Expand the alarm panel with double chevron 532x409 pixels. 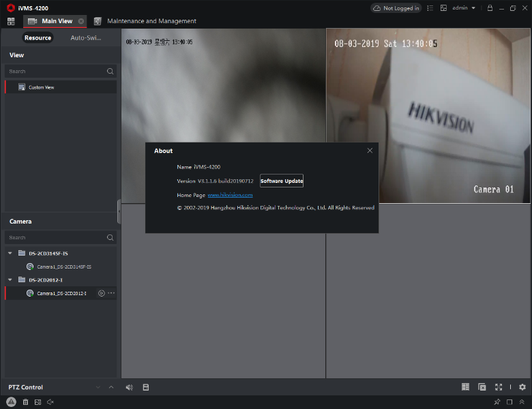[x=522, y=402]
